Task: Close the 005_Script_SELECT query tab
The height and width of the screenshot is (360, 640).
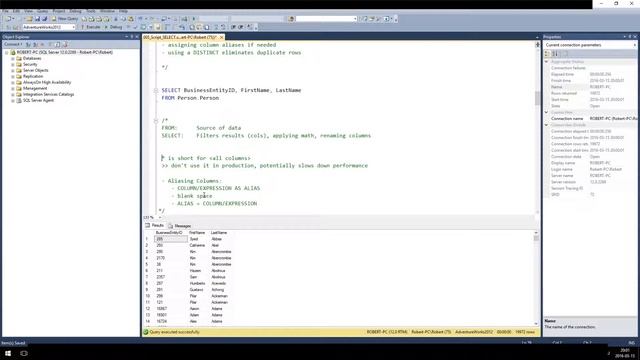Action: click(222, 37)
